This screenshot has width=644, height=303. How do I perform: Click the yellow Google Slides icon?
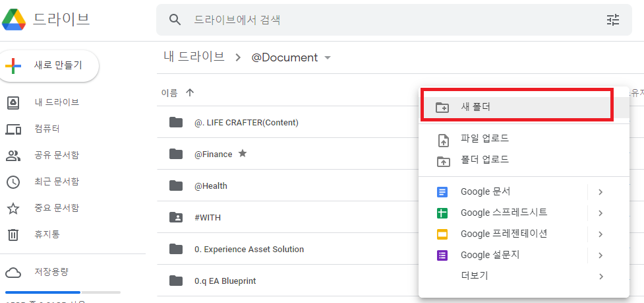442,234
